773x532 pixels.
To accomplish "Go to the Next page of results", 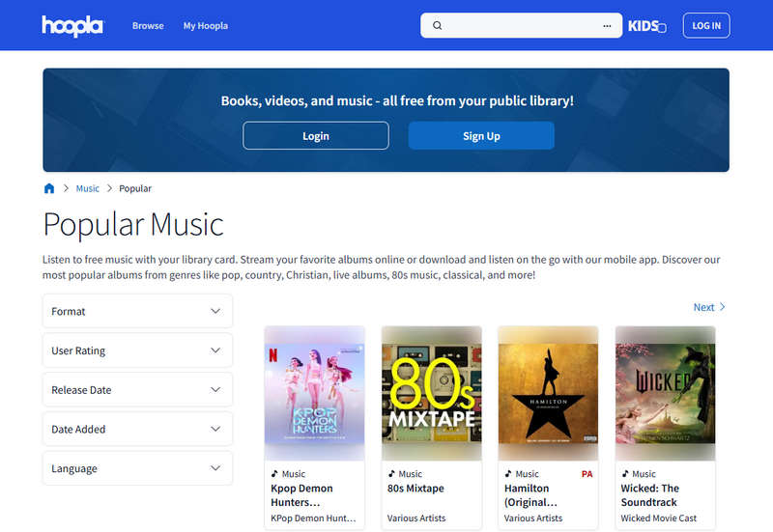I will coord(709,307).
